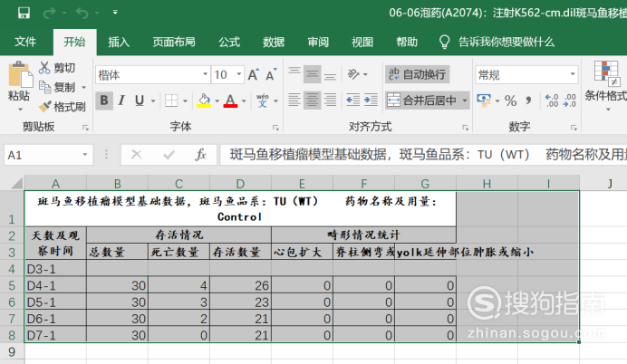This screenshot has height=364, width=627.
Task: Apply yellow fill color bucket
Action: point(204,101)
